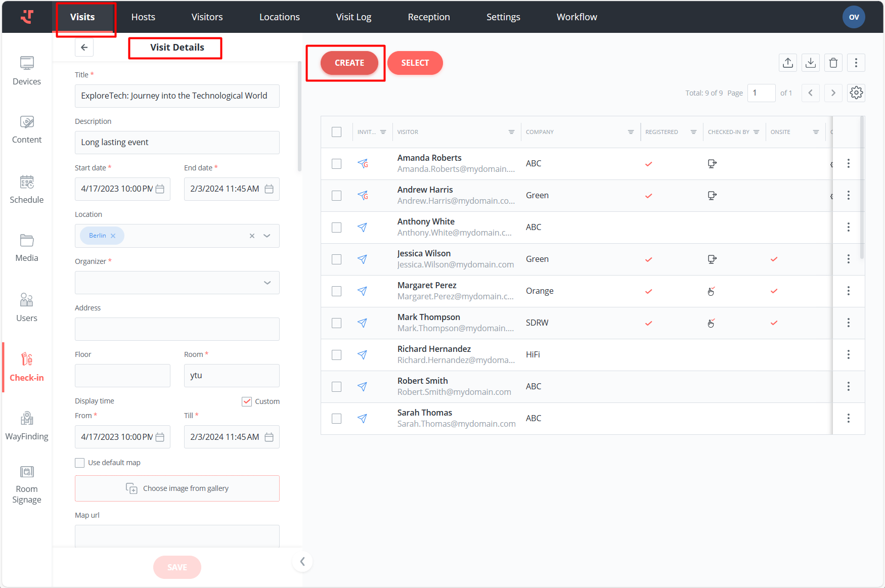
Task: Uncheck the Custom display time checkbox
Action: 247,401
